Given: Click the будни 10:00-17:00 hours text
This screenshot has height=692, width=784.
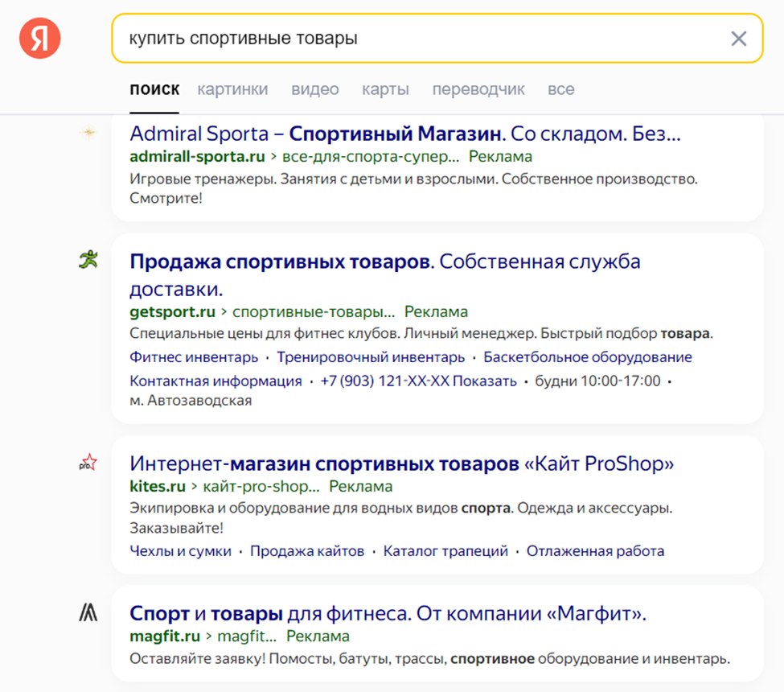Looking at the screenshot, I should [x=597, y=381].
